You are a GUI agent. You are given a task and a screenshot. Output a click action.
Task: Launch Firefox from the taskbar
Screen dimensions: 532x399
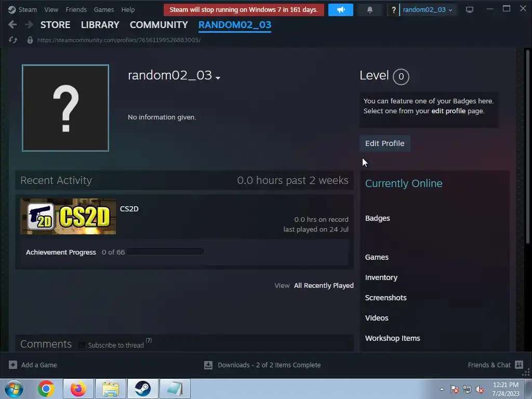click(x=78, y=389)
